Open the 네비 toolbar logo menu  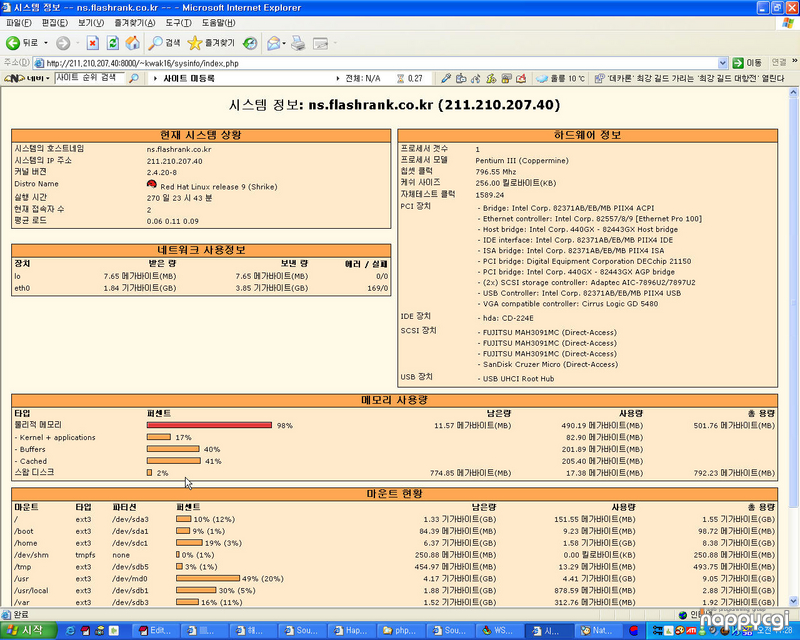[x=27, y=78]
